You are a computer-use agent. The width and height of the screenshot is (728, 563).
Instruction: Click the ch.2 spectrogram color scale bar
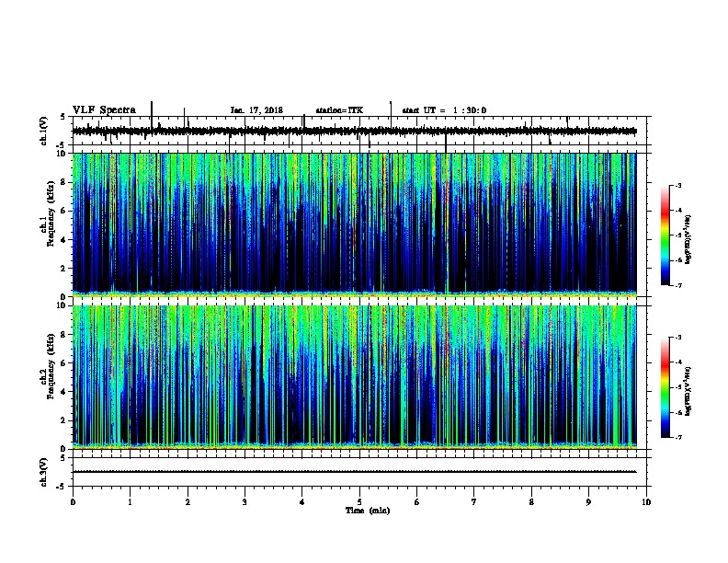pos(665,387)
